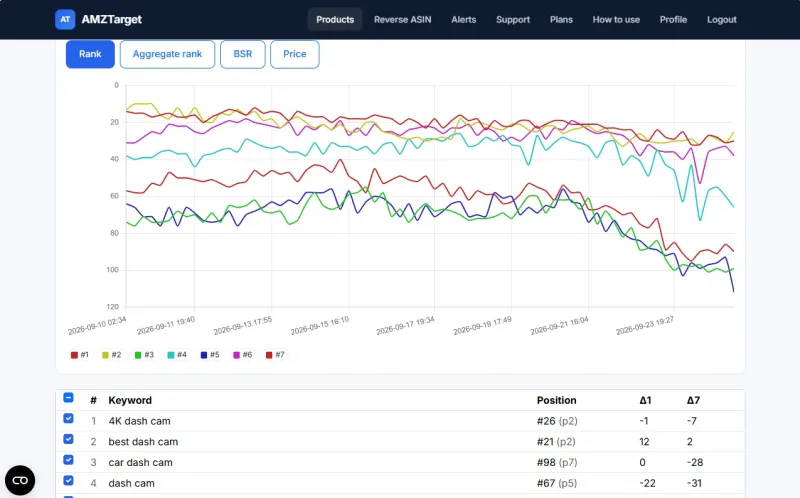Uncheck the dash cam row checkbox
Screen dimensions: 800x498
click(68, 480)
